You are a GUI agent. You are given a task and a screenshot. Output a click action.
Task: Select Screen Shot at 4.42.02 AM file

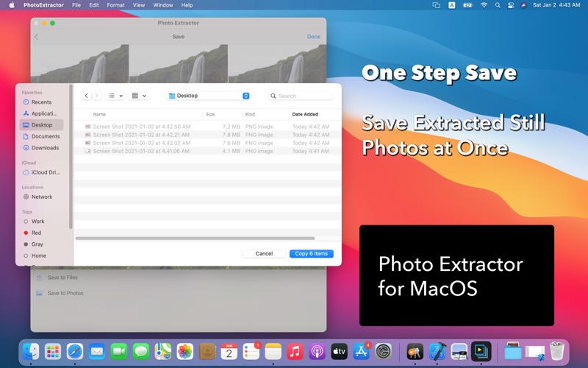click(x=207, y=143)
